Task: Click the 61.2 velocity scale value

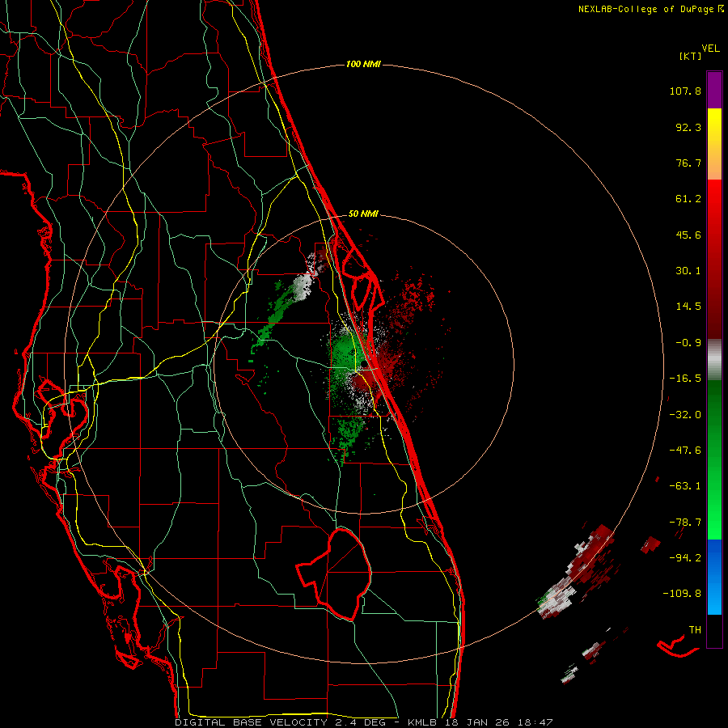Action: pos(688,199)
